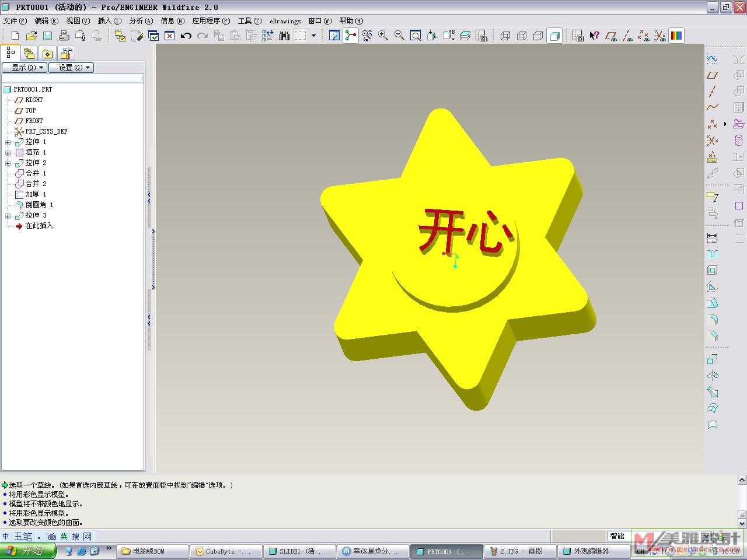Click the Regenerate model icon
The image size is (747, 560).
point(268,36)
